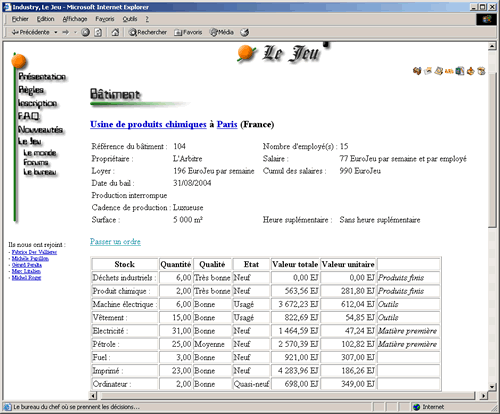Open the Usine de produits chimiques link

coord(148,124)
